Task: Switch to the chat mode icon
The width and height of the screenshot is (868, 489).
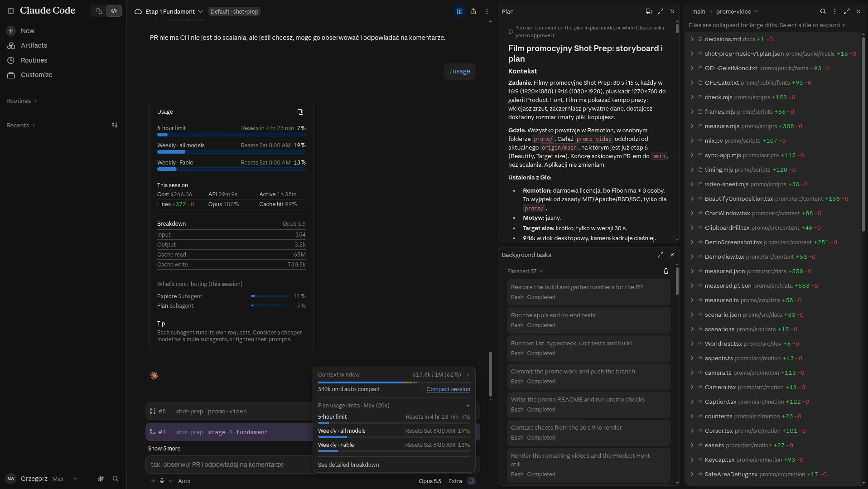Action: (98, 11)
